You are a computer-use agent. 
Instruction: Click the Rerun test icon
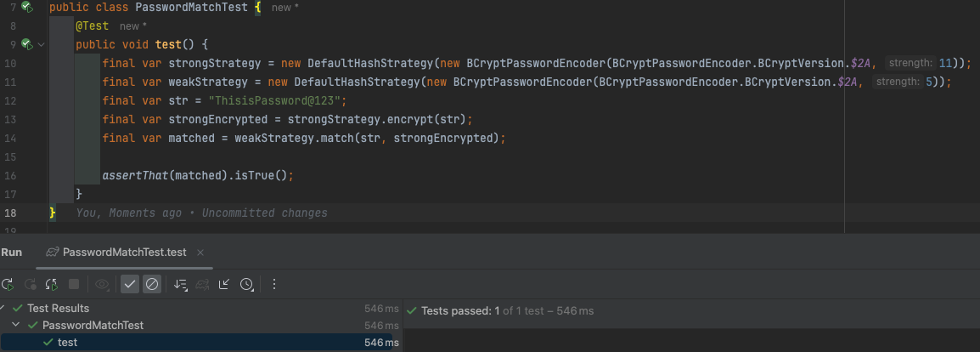point(8,284)
